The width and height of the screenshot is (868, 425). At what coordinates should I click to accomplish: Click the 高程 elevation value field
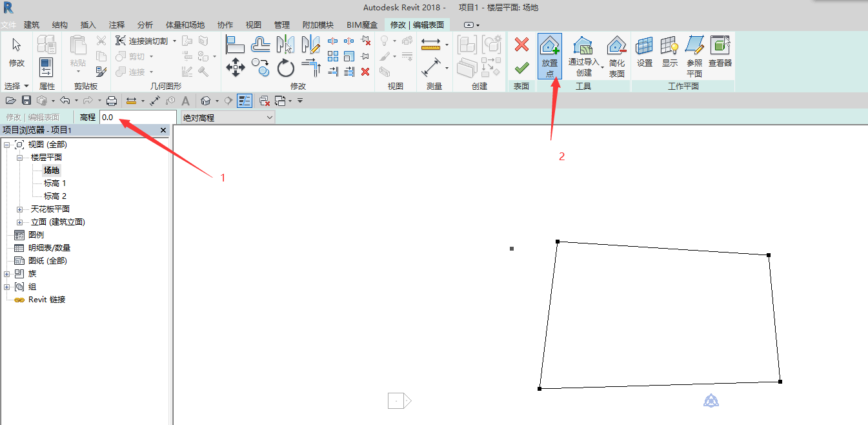(x=137, y=118)
